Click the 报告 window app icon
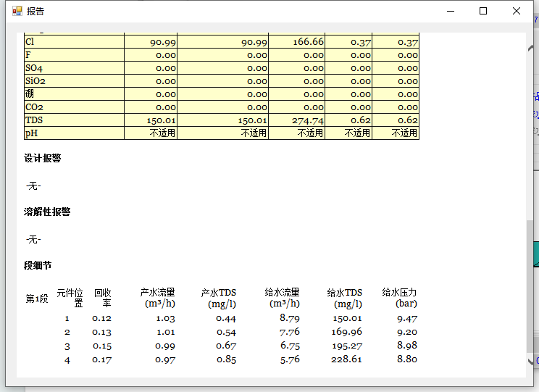Screen dimensions: 539x392 pos(17,11)
